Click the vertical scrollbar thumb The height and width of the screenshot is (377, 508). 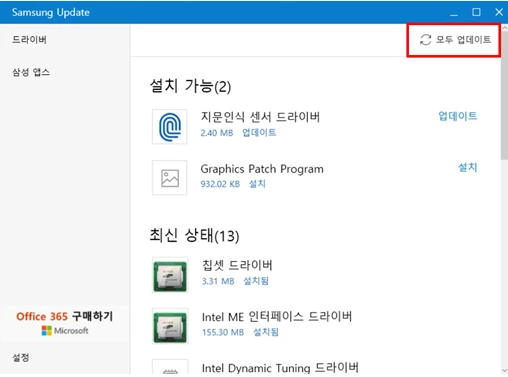coord(504,96)
